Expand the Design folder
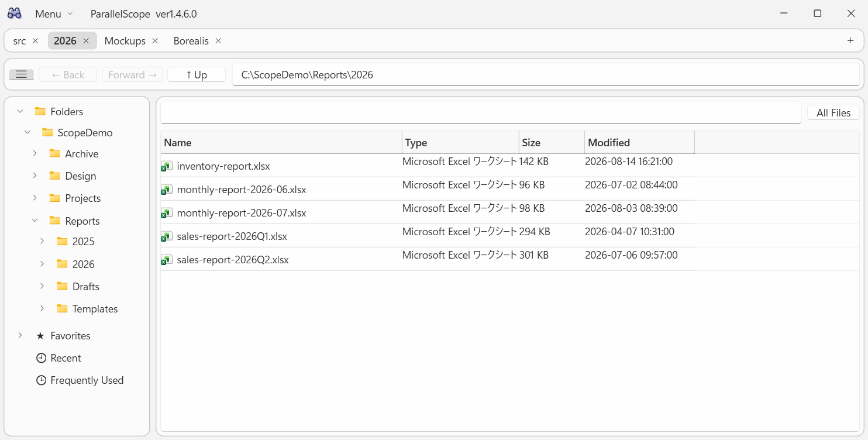 35,176
